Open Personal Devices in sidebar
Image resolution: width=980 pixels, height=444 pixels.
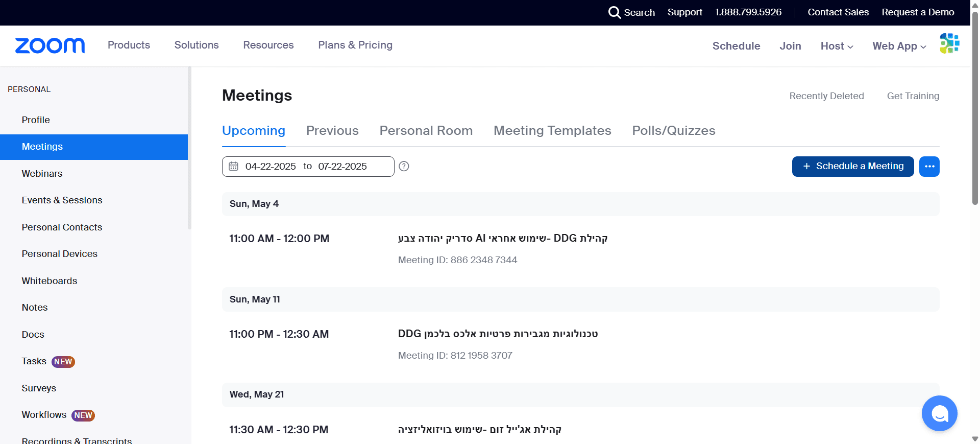click(x=59, y=254)
